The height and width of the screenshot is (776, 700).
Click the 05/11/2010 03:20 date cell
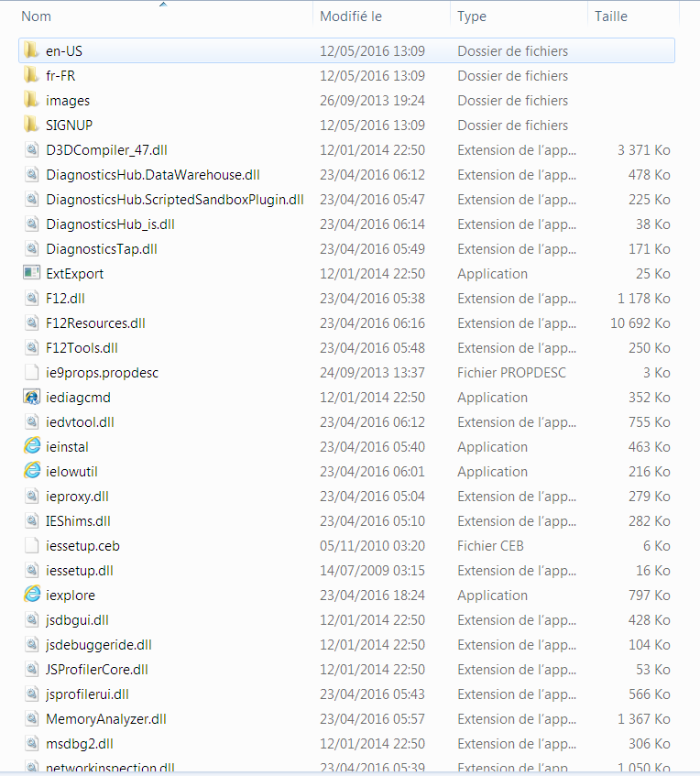(372, 546)
